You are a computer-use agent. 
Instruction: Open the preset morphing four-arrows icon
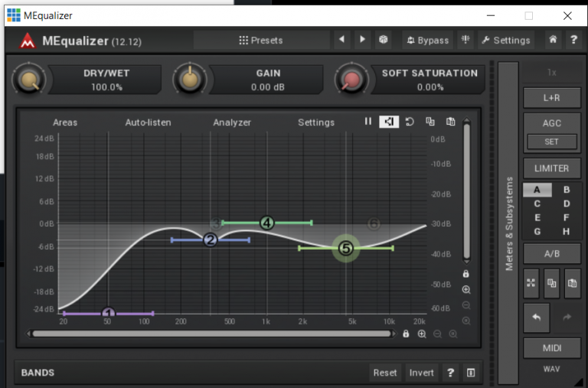(531, 283)
